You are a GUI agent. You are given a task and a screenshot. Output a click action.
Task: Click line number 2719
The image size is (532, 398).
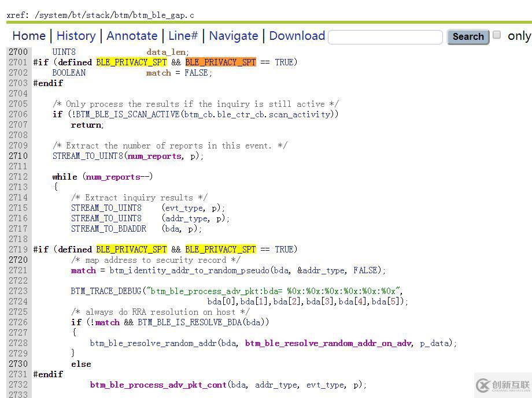pos(19,250)
